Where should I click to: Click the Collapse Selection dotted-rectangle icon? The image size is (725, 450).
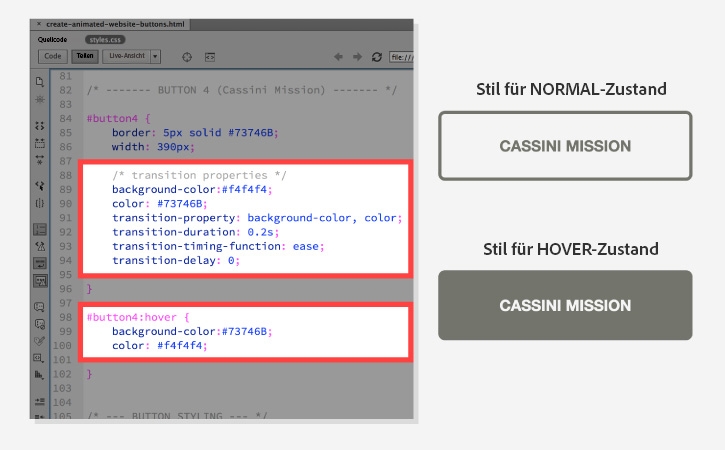(40, 143)
